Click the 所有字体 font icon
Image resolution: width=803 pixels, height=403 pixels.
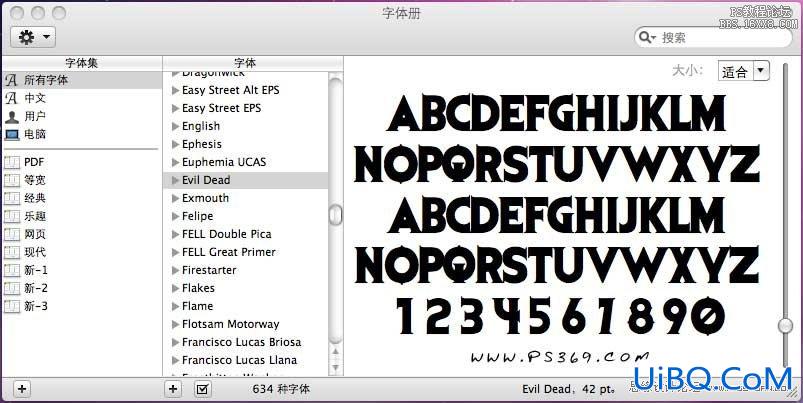tap(11, 80)
